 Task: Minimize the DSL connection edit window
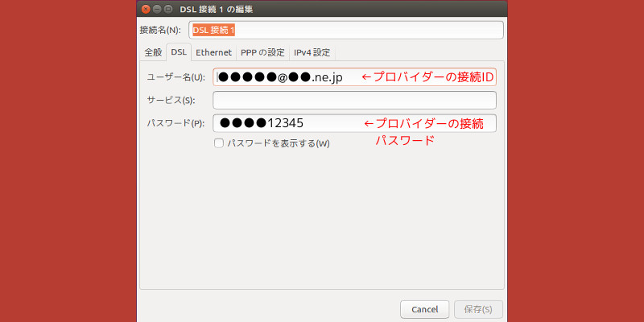click(x=157, y=9)
